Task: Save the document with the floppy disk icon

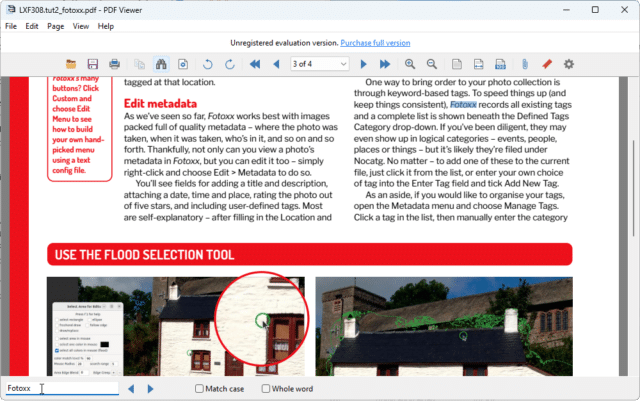Action: 93,64
